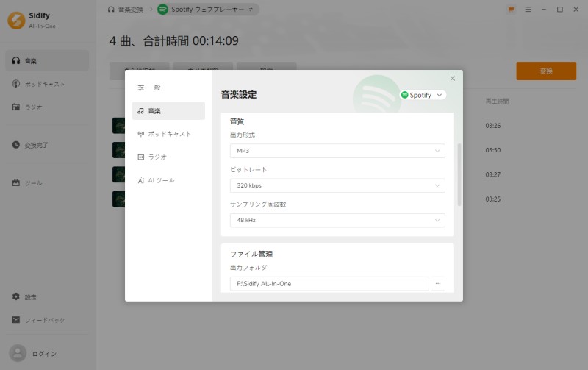Click the toolbox icon beside ツール
Viewport: 588px width, 370px height.
click(x=16, y=182)
